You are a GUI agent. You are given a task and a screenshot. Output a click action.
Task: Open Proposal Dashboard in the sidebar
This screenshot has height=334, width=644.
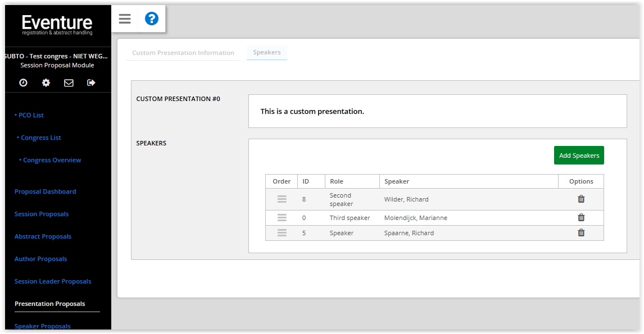pos(45,191)
